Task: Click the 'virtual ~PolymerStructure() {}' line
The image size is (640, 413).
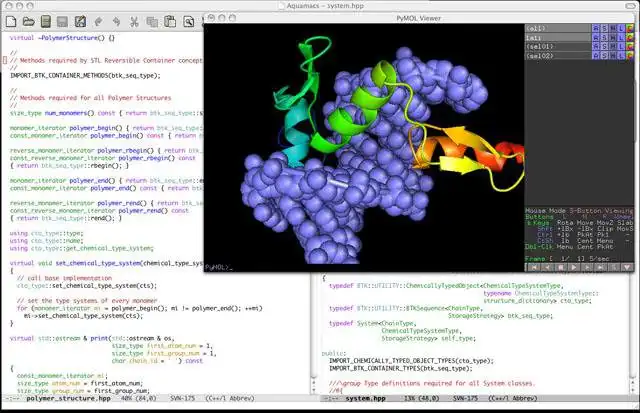Action: 62,38
